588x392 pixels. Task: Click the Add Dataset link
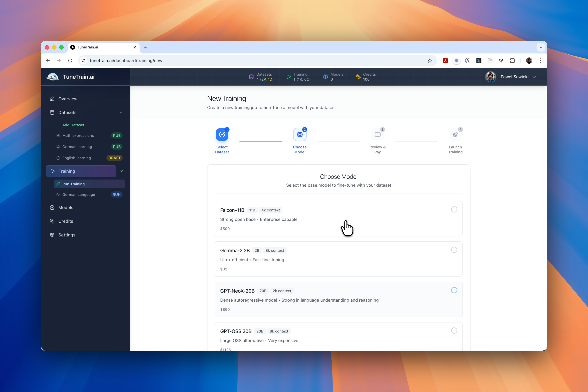click(x=73, y=125)
